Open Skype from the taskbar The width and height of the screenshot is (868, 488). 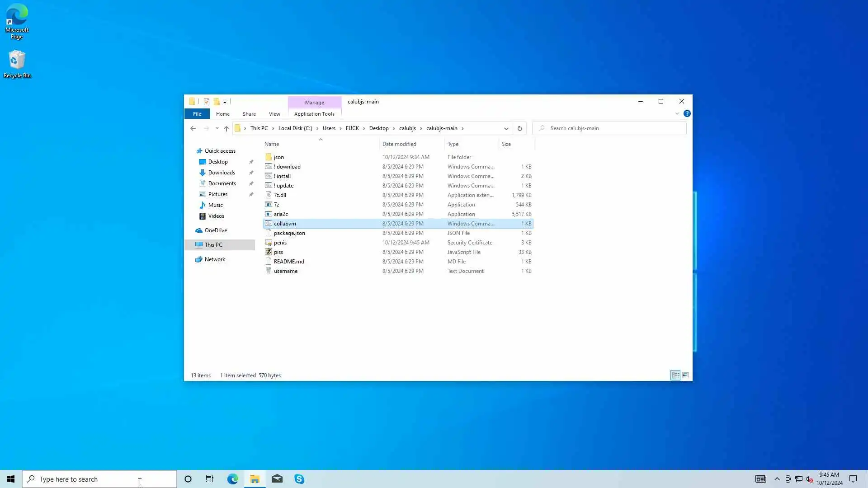pyautogui.click(x=299, y=479)
